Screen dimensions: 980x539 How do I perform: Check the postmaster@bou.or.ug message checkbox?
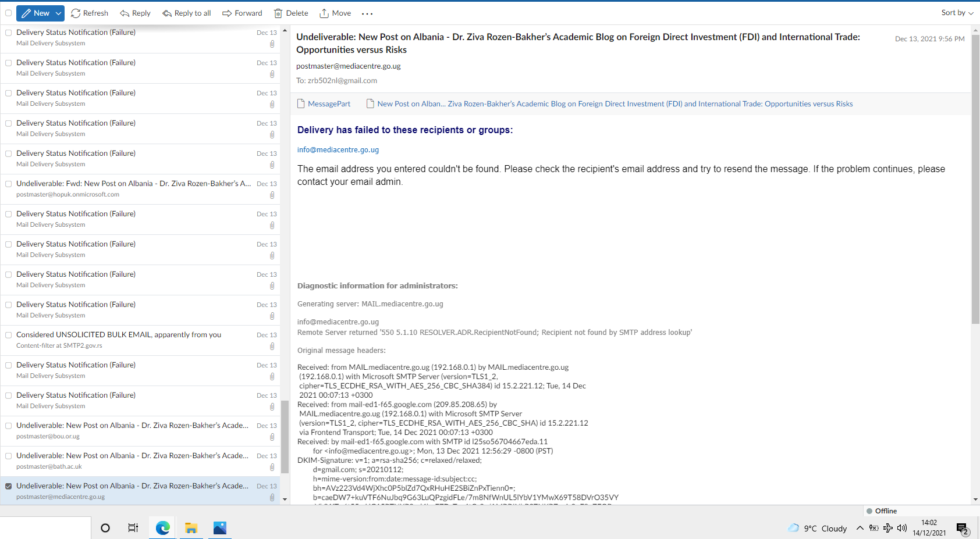pos(9,426)
